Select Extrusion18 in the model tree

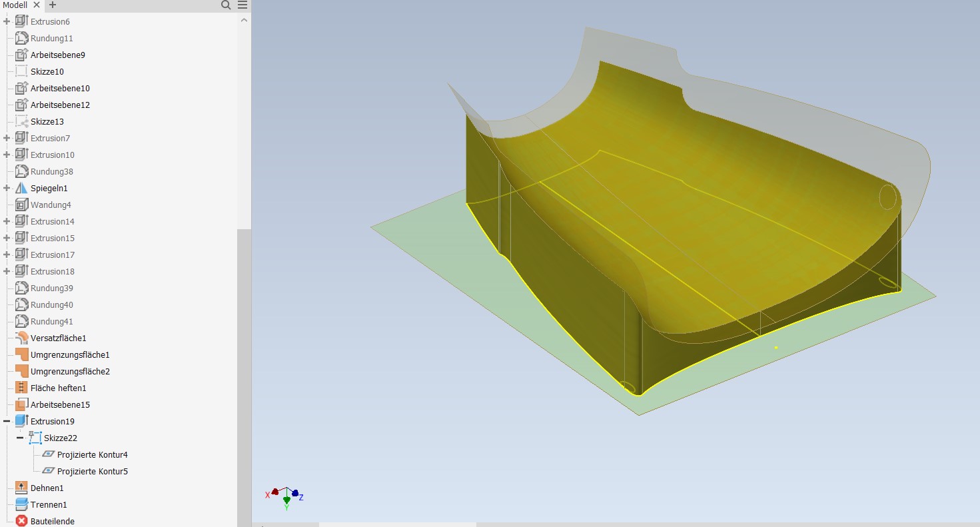click(x=53, y=271)
